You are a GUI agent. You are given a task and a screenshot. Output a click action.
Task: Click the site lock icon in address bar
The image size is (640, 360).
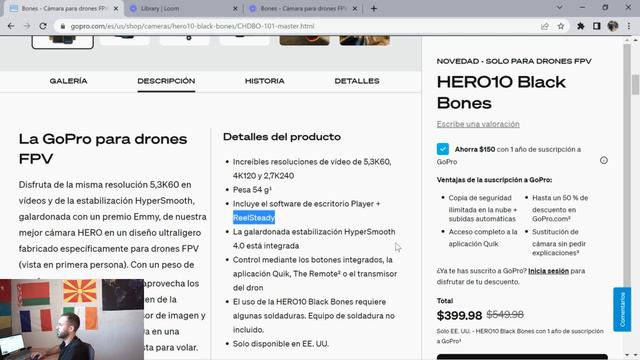click(63, 26)
